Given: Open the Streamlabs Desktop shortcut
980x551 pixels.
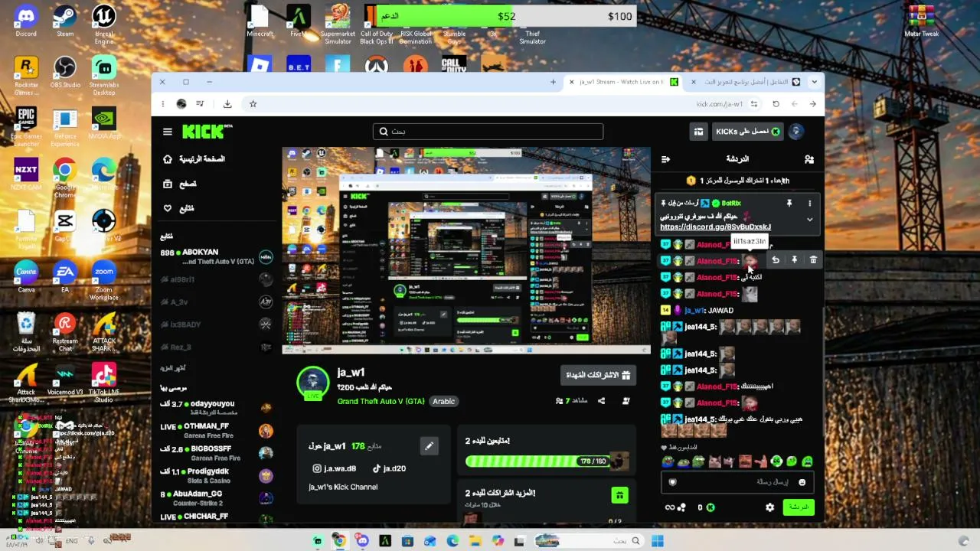Looking at the screenshot, I should click(x=104, y=75).
